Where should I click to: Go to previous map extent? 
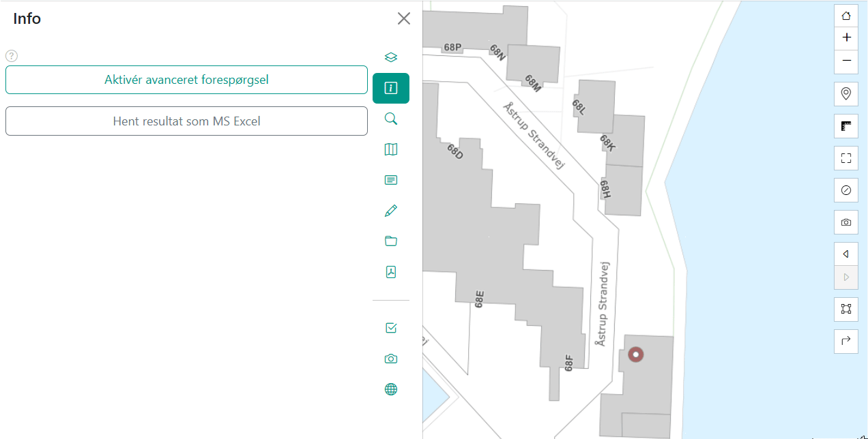(x=846, y=254)
